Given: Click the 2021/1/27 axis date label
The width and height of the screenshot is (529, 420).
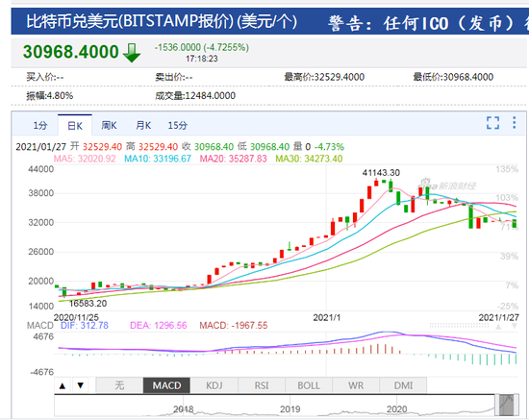Looking at the screenshot, I should click(x=498, y=317).
